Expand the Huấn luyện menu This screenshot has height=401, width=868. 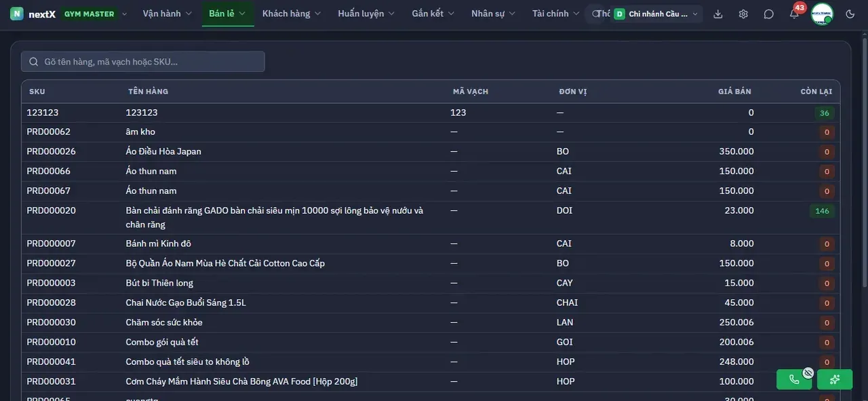point(367,14)
